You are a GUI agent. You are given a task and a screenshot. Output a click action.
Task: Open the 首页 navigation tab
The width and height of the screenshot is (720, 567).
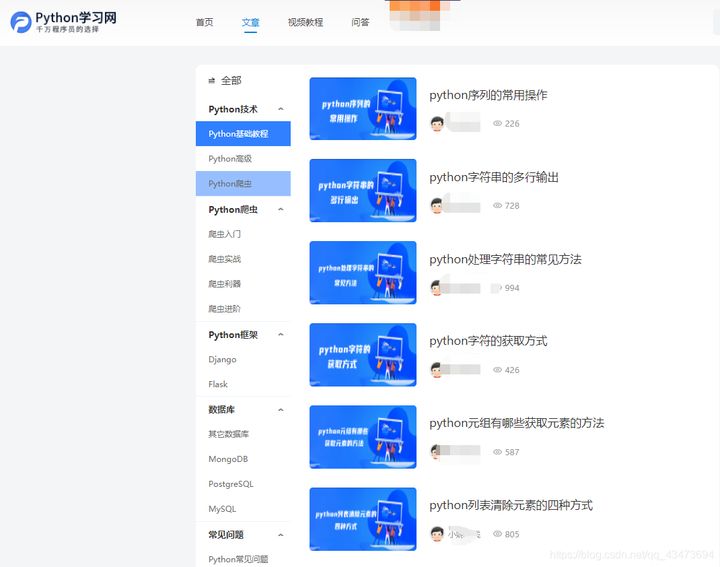point(204,22)
